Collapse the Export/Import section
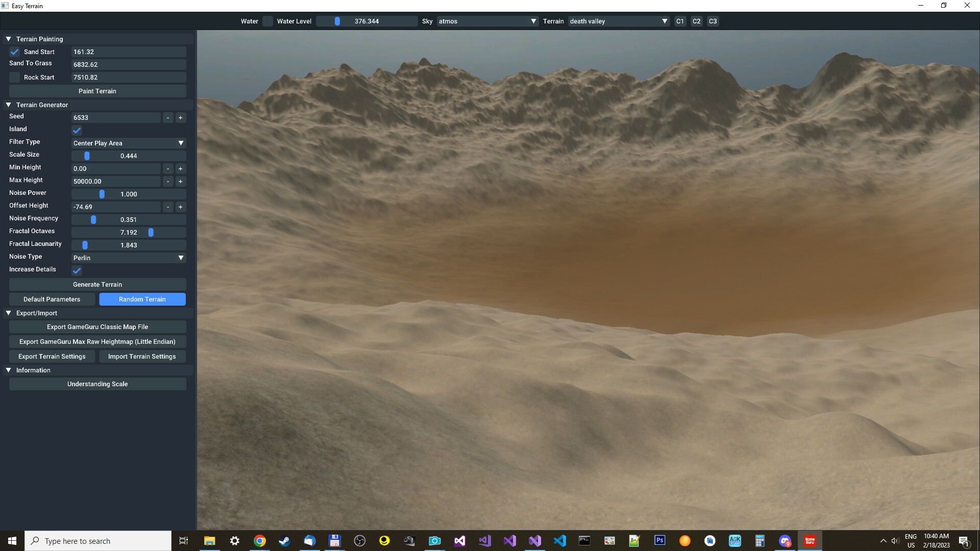This screenshot has height=551, width=980. [8, 313]
